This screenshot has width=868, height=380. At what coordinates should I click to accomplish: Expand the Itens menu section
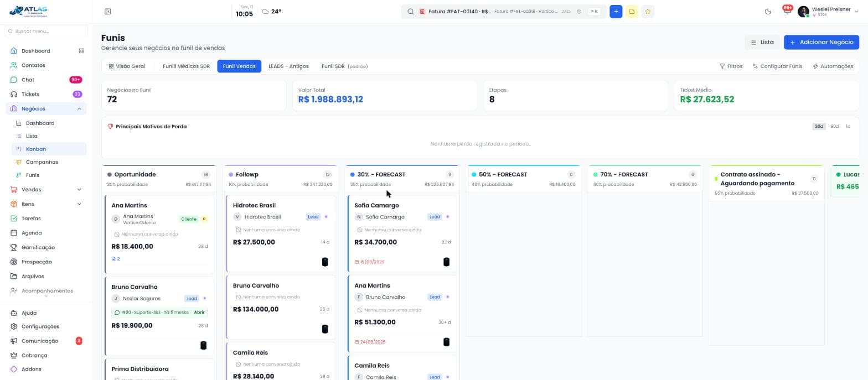[x=79, y=204]
